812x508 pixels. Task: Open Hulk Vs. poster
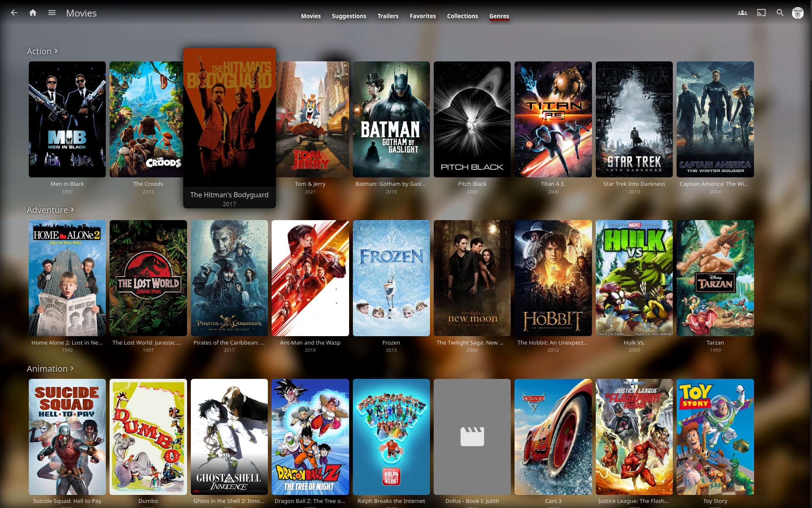tap(634, 278)
